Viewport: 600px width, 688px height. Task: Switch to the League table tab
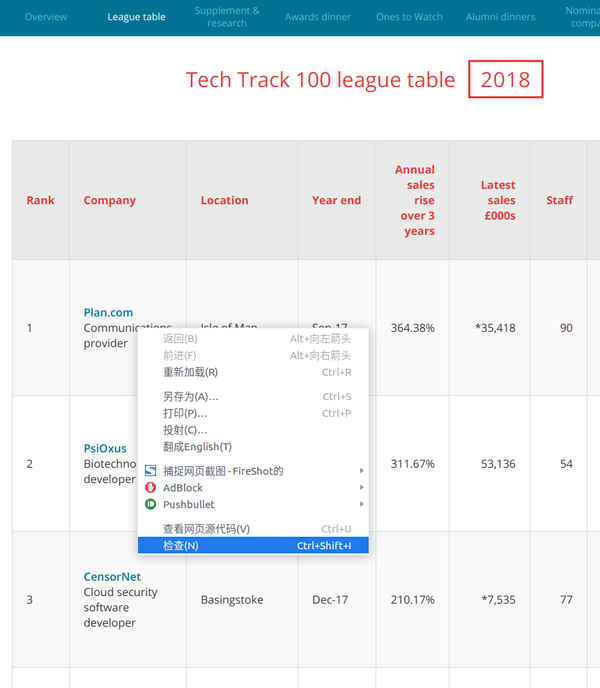(x=137, y=17)
